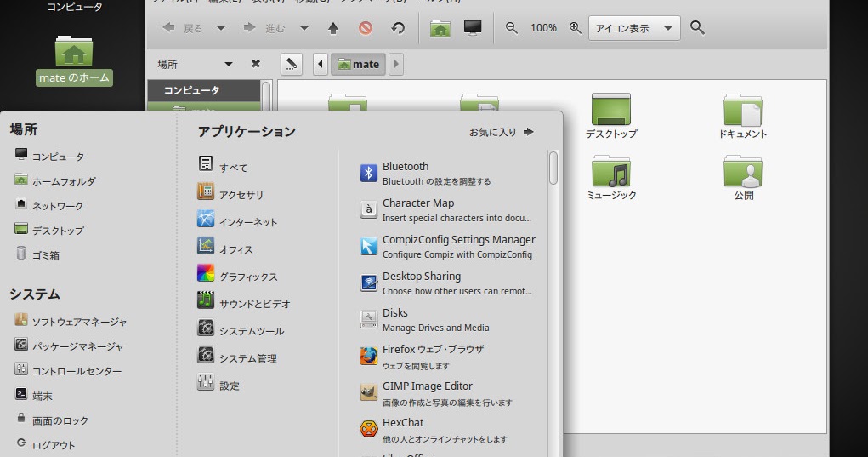Open Computer from toolbar monitor icon
Viewport: 868px width, 457px height.
[473, 28]
